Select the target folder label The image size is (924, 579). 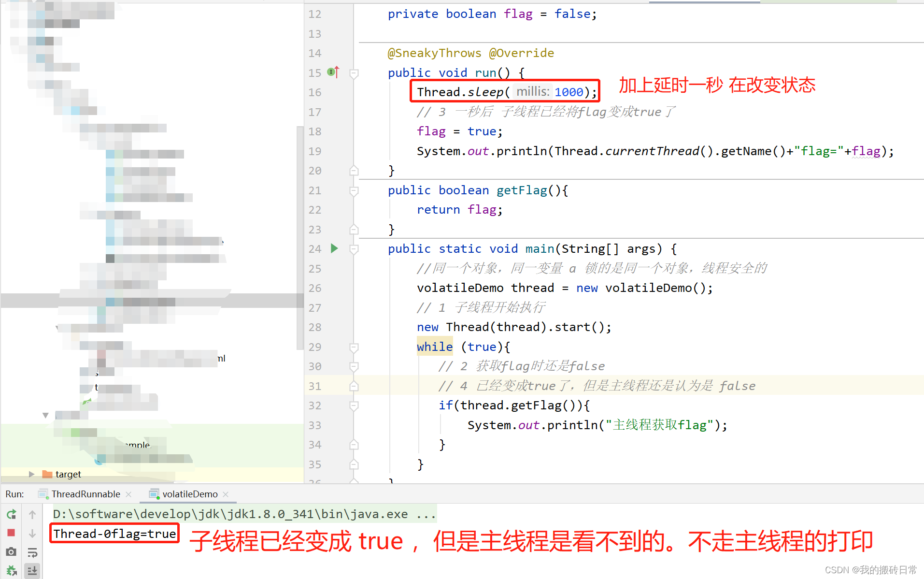(x=69, y=474)
